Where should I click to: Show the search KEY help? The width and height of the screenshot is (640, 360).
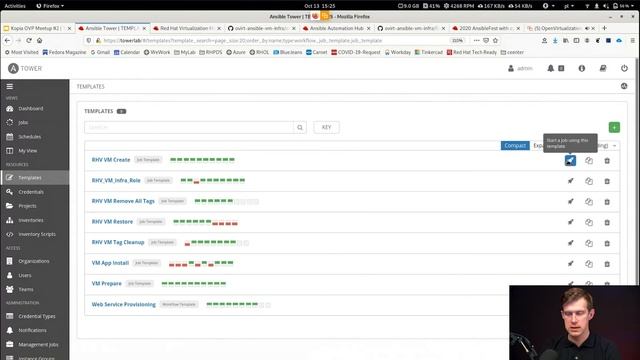[x=326, y=127]
